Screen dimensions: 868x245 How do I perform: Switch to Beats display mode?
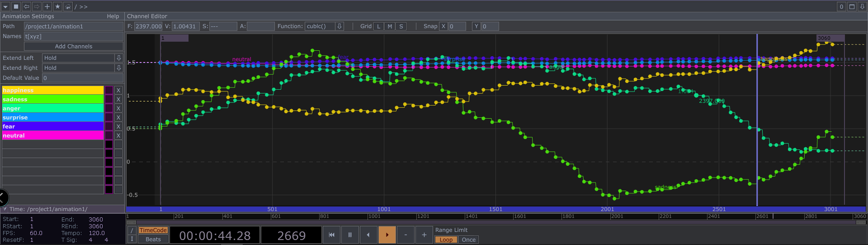click(x=153, y=240)
